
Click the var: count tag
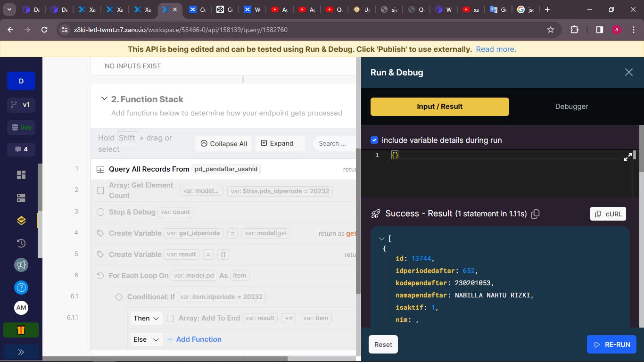click(175, 212)
